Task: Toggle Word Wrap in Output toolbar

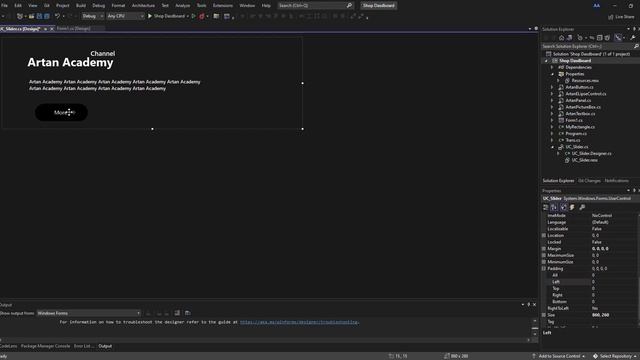Action: pos(188,313)
